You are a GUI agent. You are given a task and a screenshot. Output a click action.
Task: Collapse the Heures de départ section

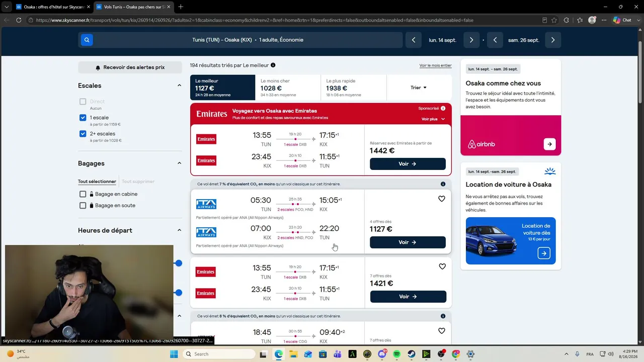point(179,230)
